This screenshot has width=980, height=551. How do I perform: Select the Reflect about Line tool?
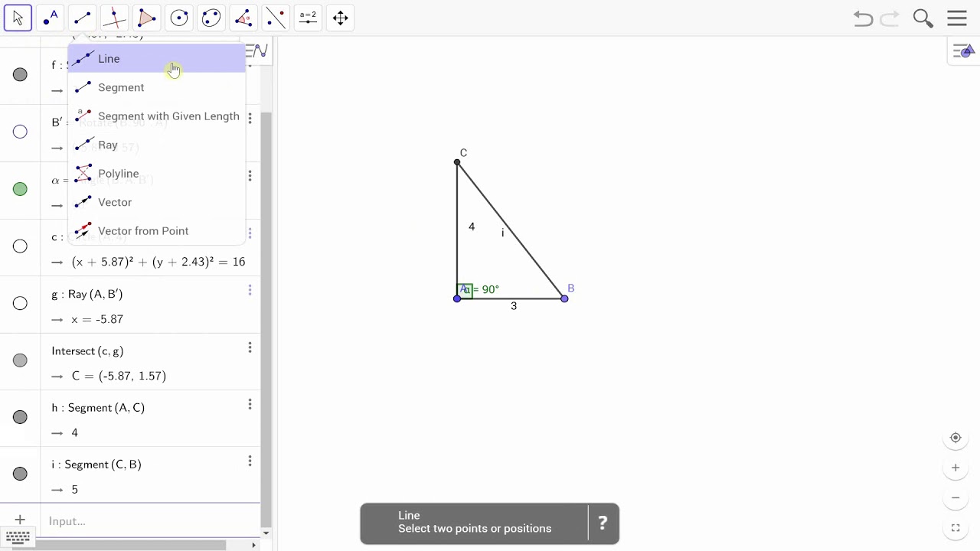tap(276, 18)
